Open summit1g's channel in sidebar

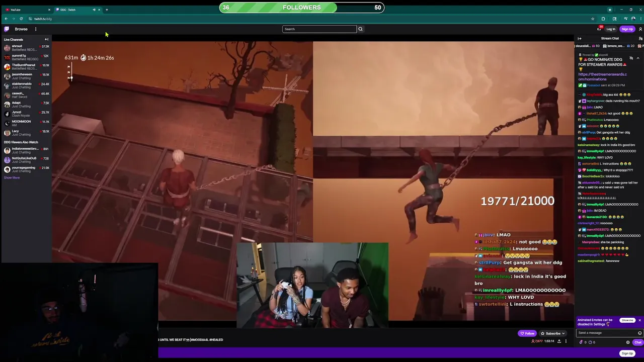pos(26,58)
